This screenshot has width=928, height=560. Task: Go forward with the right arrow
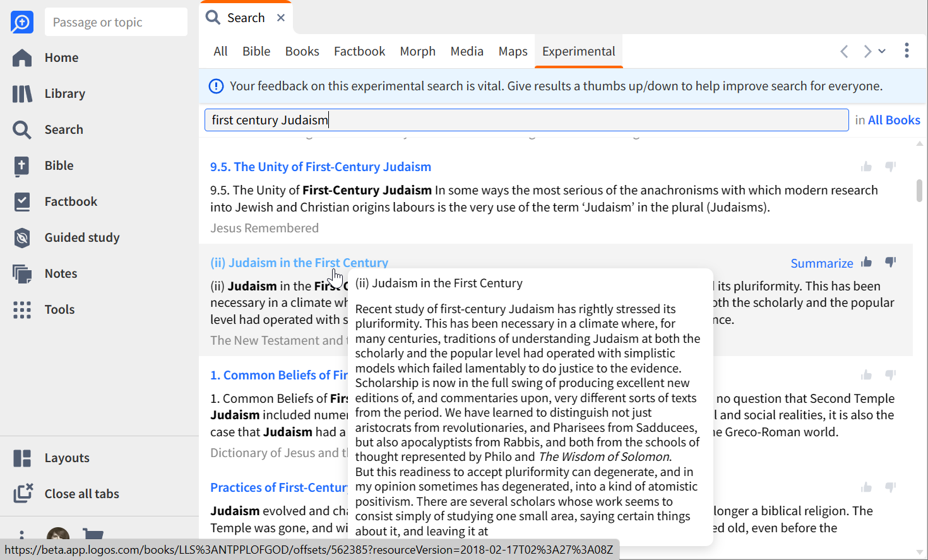pos(867,51)
